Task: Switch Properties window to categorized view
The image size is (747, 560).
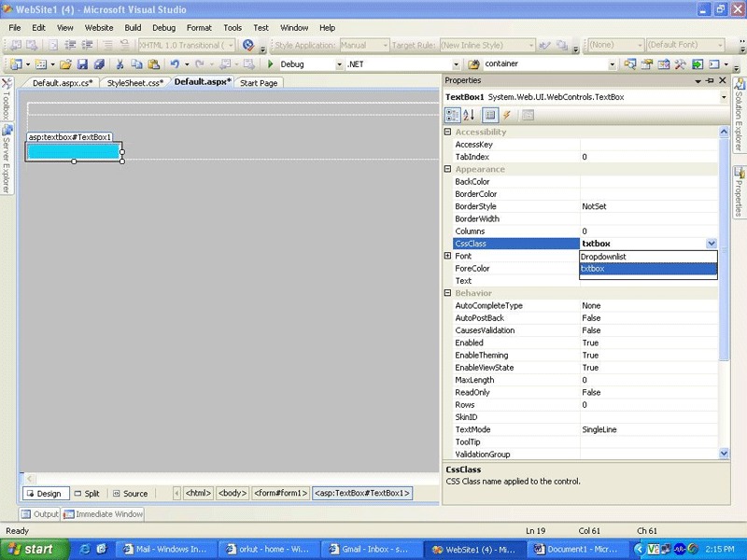Action: (x=453, y=114)
